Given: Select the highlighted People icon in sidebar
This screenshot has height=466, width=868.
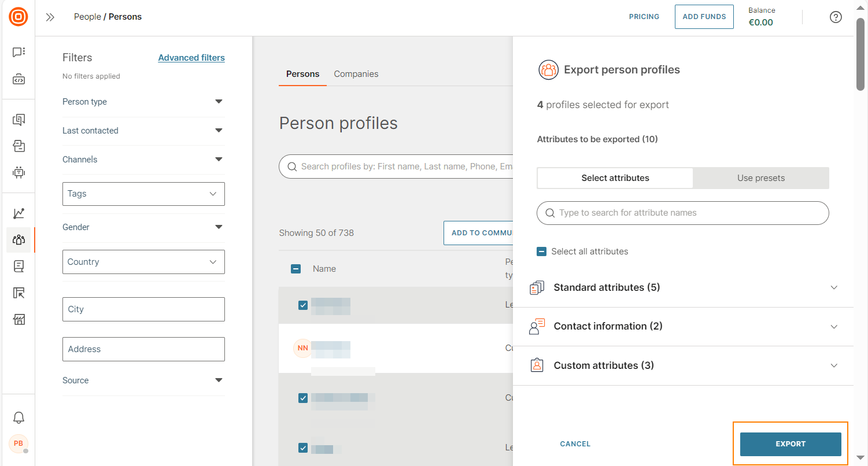Looking at the screenshot, I should pos(19,239).
